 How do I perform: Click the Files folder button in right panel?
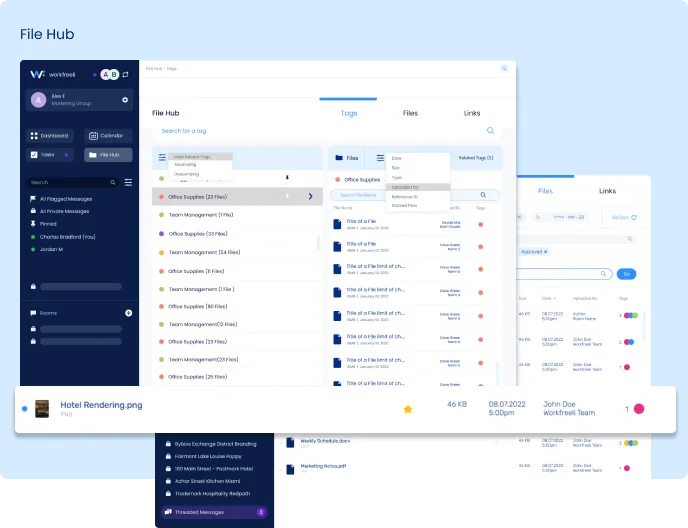(x=347, y=158)
